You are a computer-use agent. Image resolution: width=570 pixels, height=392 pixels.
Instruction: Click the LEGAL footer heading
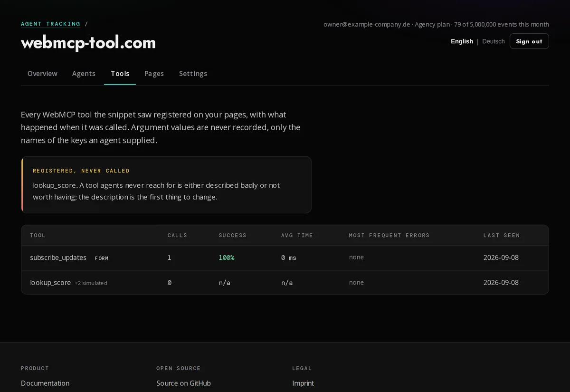(302, 368)
